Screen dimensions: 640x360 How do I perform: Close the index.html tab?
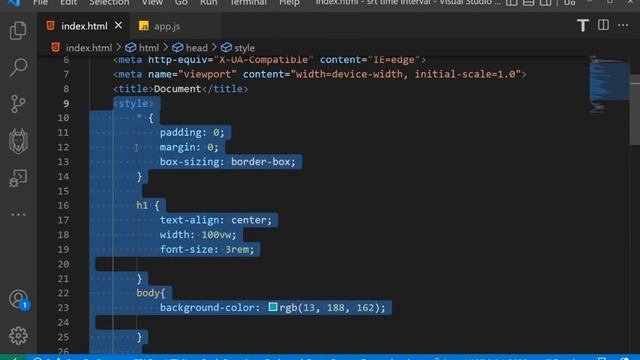click(x=118, y=25)
